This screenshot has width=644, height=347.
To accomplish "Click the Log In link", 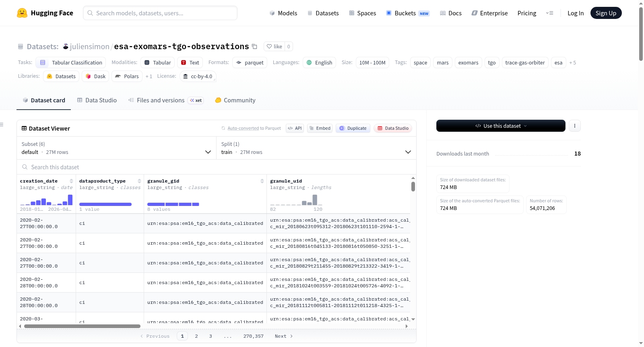I will tap(576, 13).
